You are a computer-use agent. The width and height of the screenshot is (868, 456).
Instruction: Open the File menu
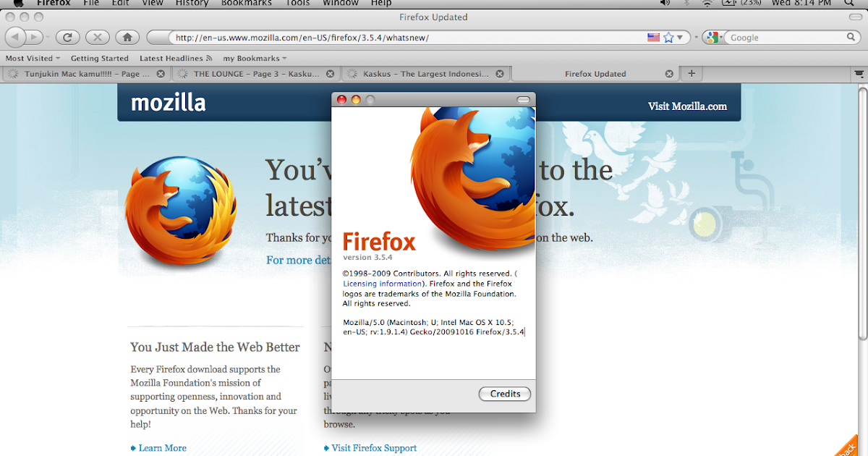point(91,3)
